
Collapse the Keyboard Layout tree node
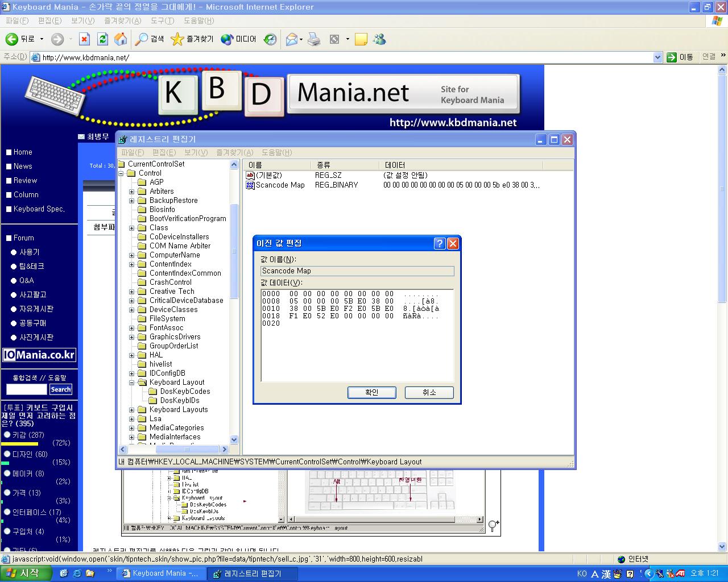click(x=132, y=383)
